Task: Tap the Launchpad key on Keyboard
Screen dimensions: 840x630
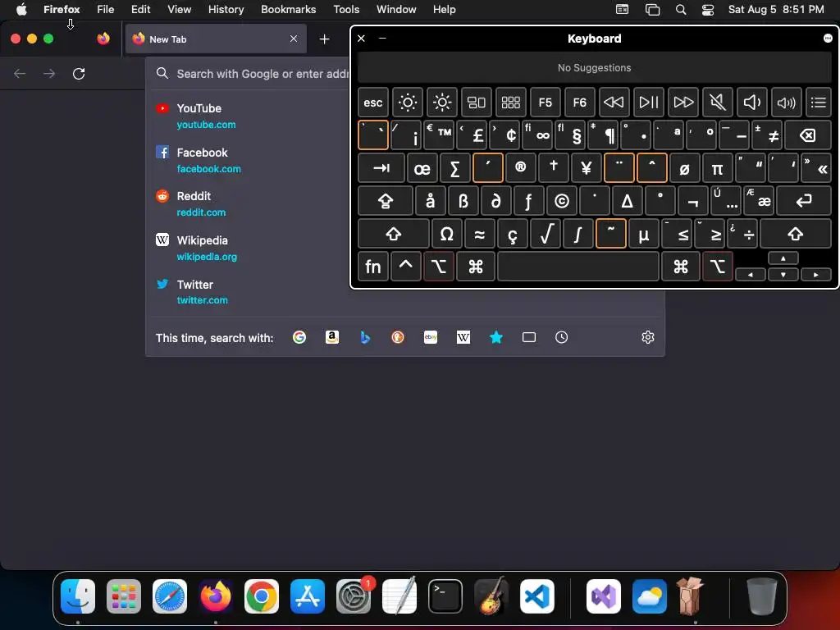Action: [x=510, y=102]
